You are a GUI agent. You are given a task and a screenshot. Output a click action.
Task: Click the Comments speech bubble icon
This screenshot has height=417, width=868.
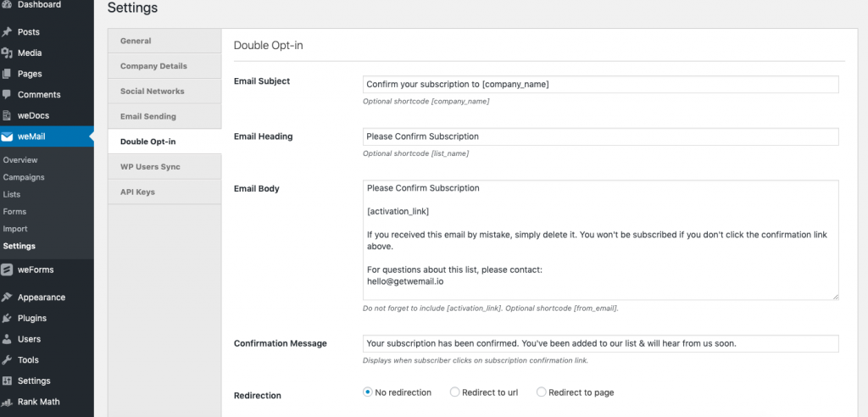(7, 95)
